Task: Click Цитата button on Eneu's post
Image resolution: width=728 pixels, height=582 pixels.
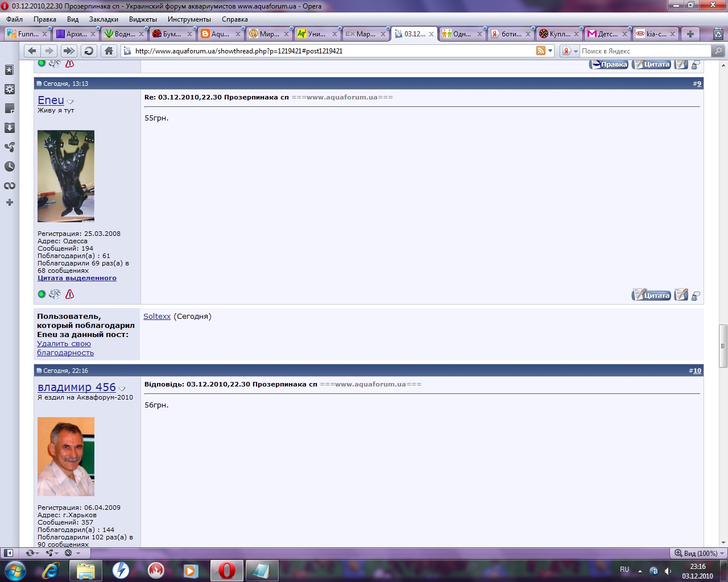Action: pyautogui.click(x=652, y=295)
